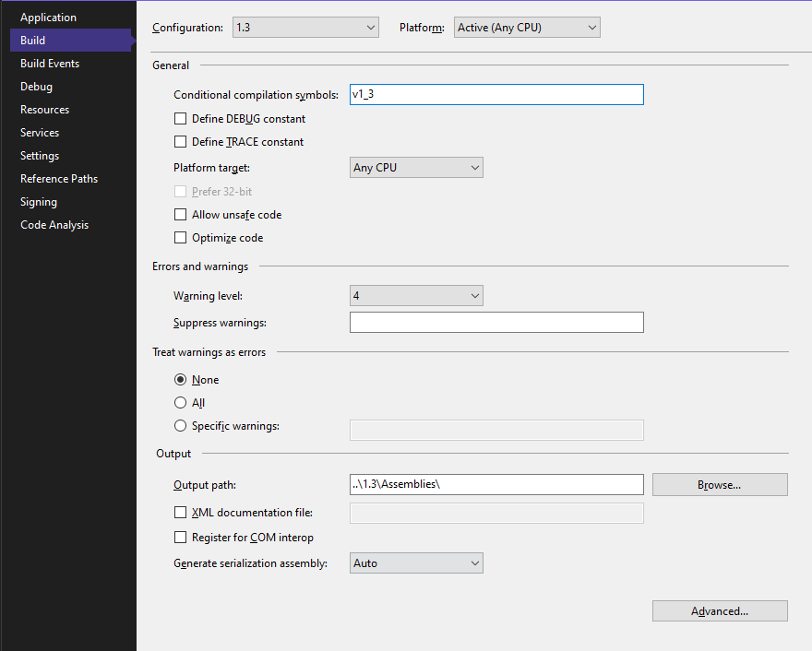
Task: Enable Register for COM interop
Action: [180, 537]
